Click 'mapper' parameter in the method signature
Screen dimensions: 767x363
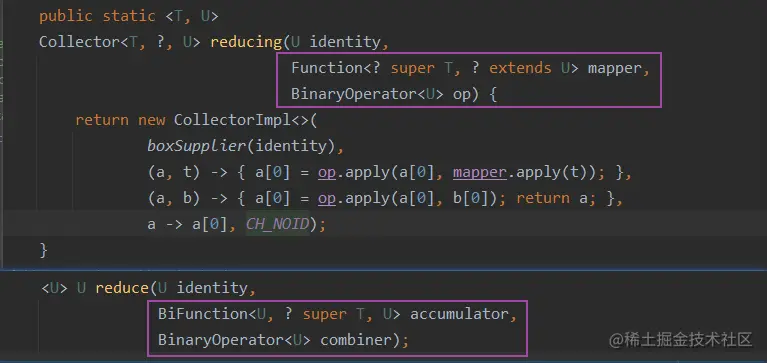coord(614,68)
